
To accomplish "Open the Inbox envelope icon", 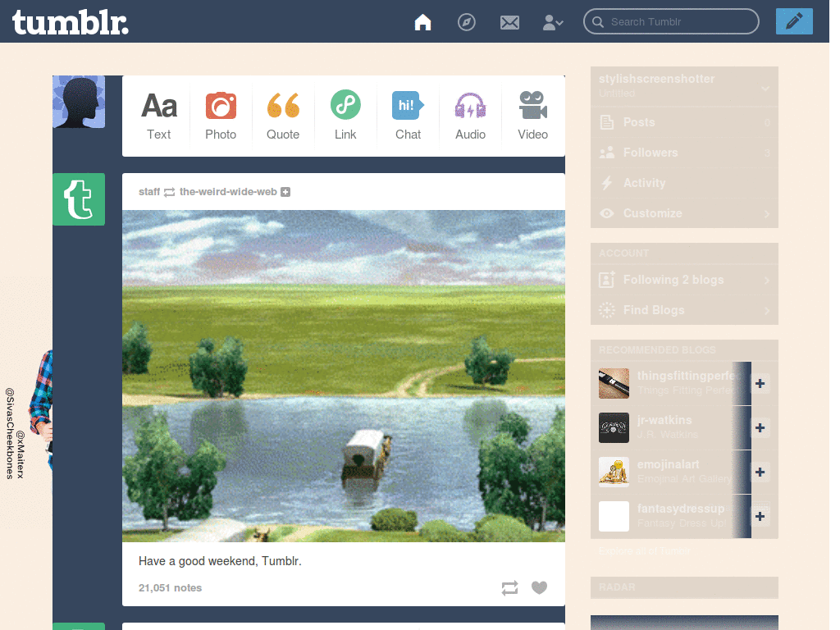I will 509,22.
